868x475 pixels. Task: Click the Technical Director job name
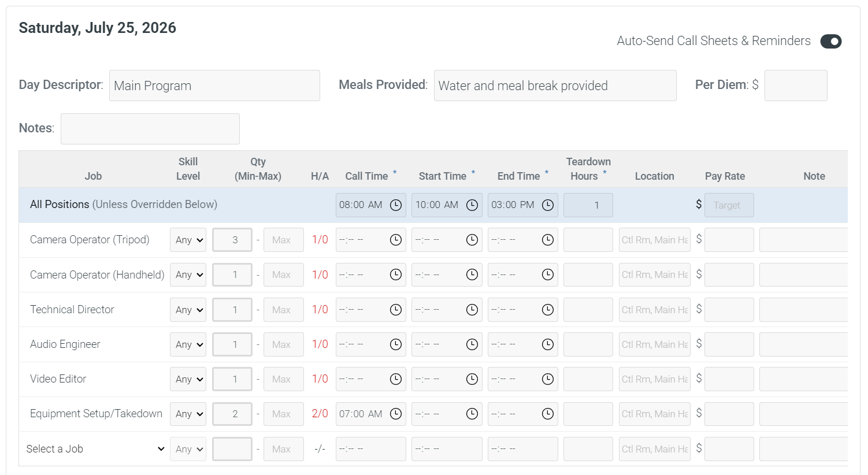click(x=72, y=310)
